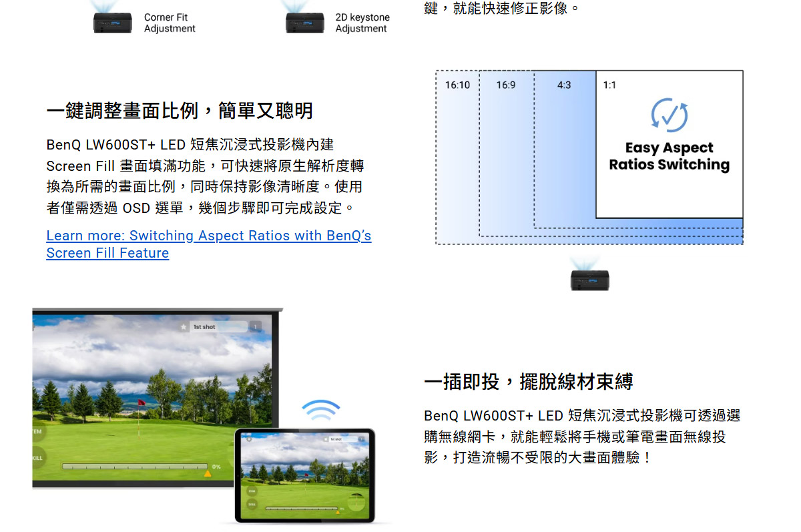Click the tablet golf game image

(x=304, y=475)
